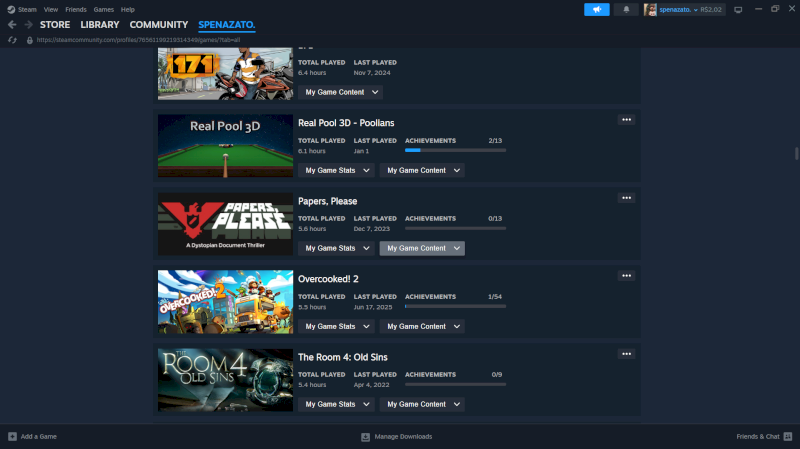Click the 171 game thumbnail
This screenshot has width=800, height=449.
(226, 73)
